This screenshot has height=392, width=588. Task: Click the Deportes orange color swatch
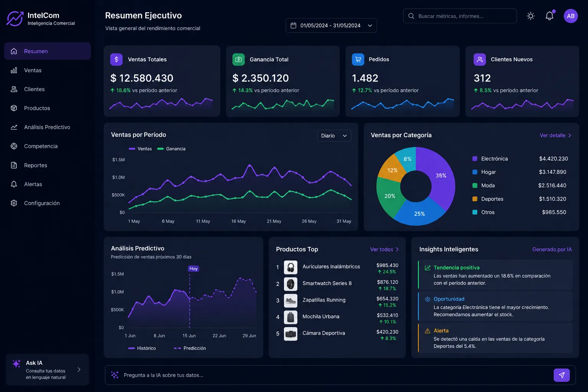(x=475, y=199)
